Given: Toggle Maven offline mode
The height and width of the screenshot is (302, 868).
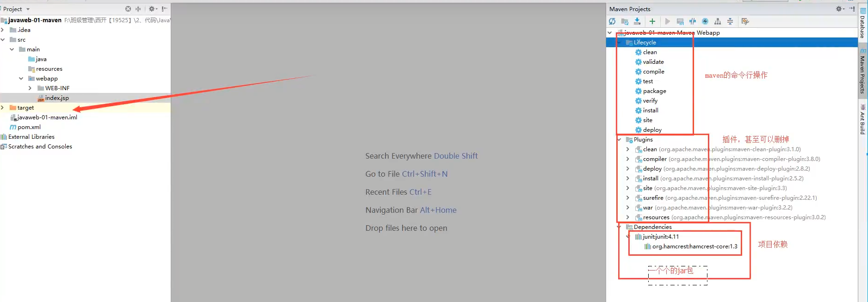Looking at the screenshot, I should (693, 21).
